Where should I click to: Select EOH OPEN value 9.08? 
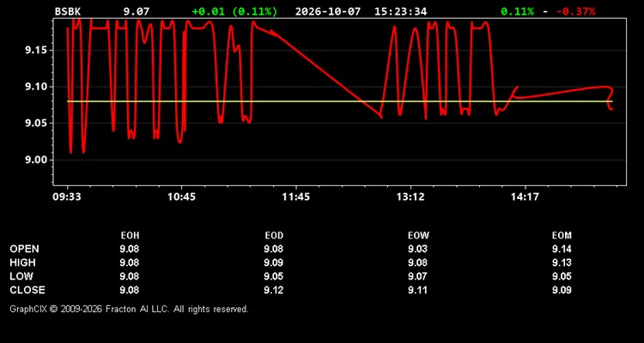click(130, 249)
